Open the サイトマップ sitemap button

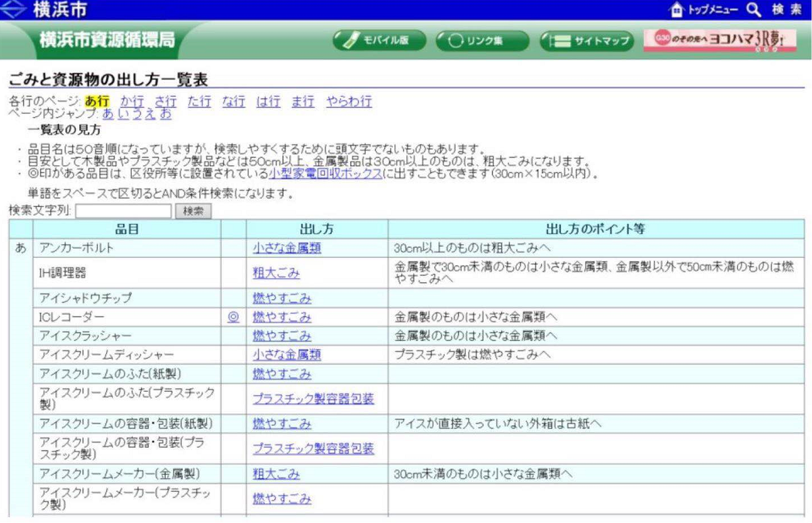586,41
